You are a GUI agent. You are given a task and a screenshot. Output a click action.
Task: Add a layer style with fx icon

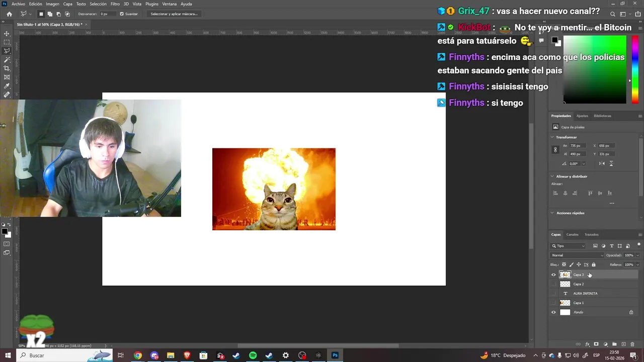coord(587,344)
